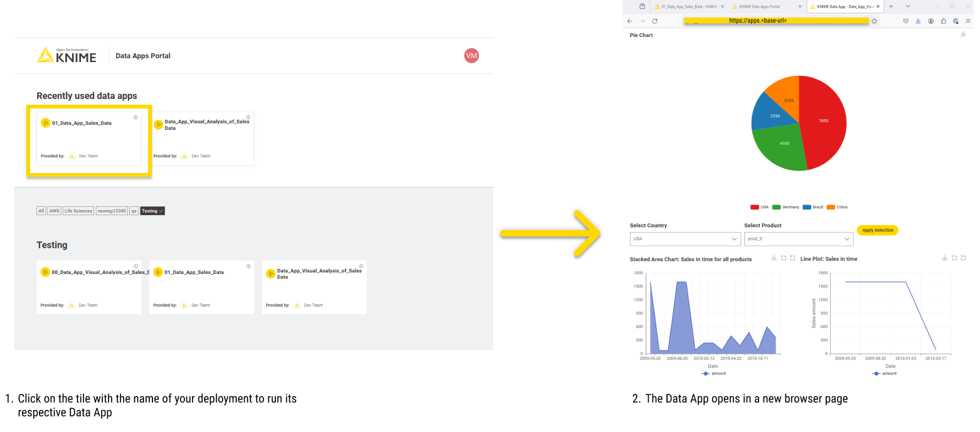The width and height of the screenshot is (980, 432).
Task: Bookmark page with the star icon
Action: pos(874,21)
